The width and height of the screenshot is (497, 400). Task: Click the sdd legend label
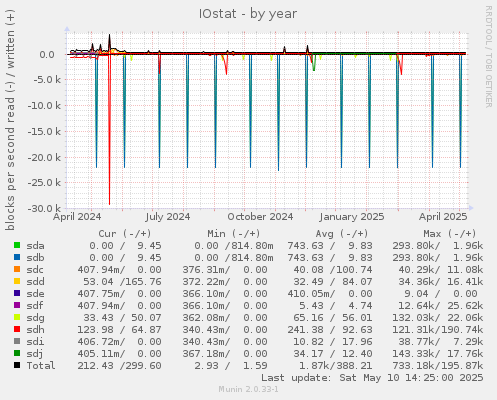point(35,282)
